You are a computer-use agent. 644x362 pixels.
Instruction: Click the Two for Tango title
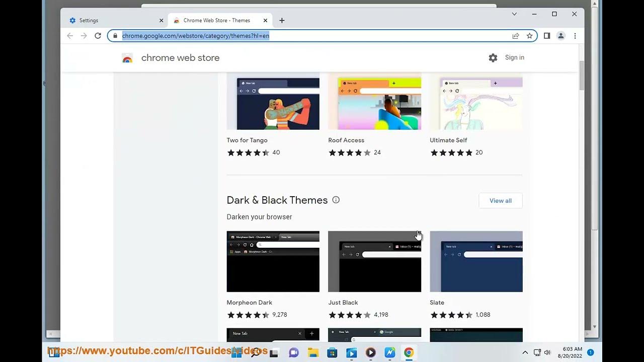click(x=247, y=140)
